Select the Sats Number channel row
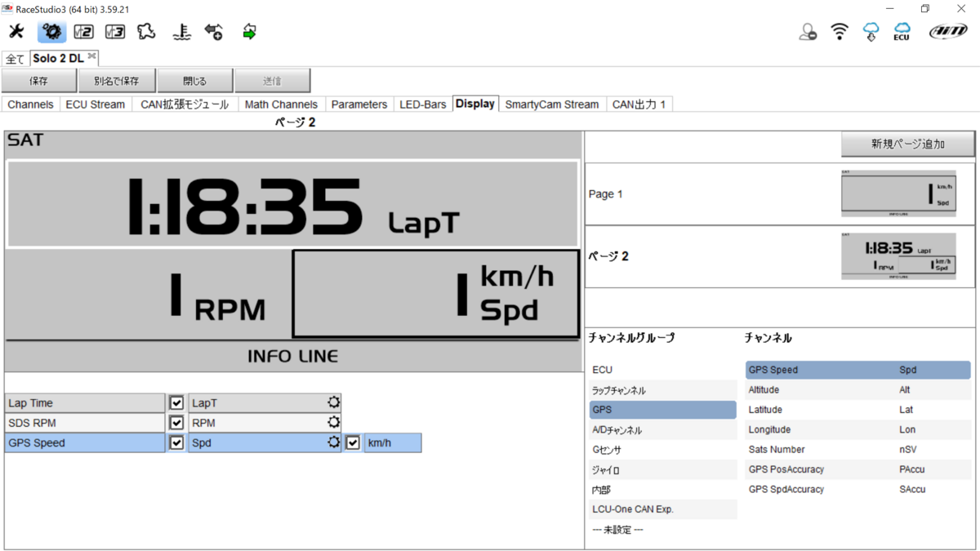 (x=857, y=450)
